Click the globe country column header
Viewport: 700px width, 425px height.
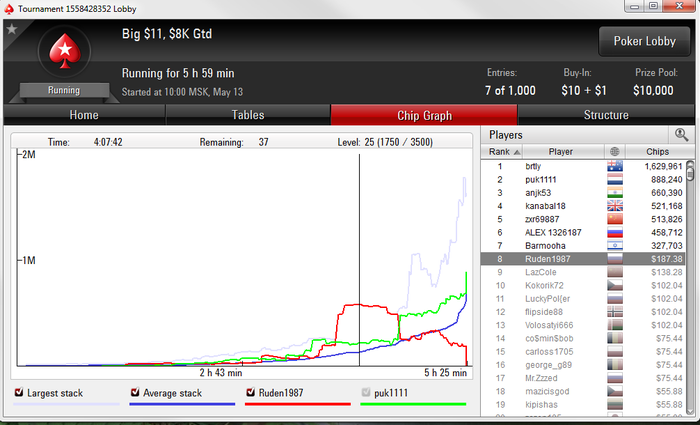(615, 152)
